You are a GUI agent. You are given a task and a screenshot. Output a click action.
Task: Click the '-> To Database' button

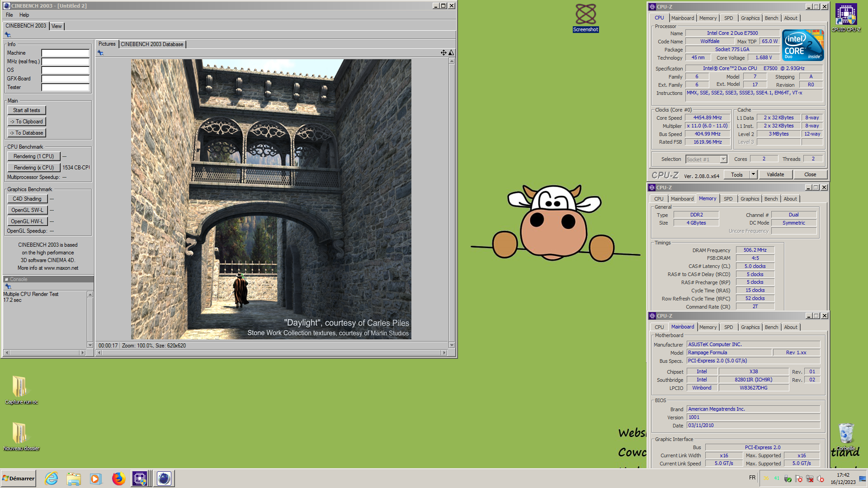26,133
